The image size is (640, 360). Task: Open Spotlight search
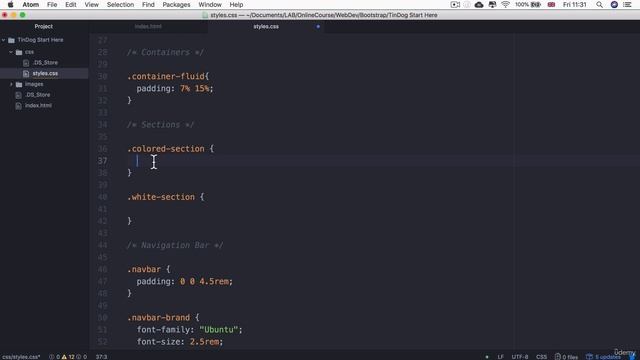point(599,4)
